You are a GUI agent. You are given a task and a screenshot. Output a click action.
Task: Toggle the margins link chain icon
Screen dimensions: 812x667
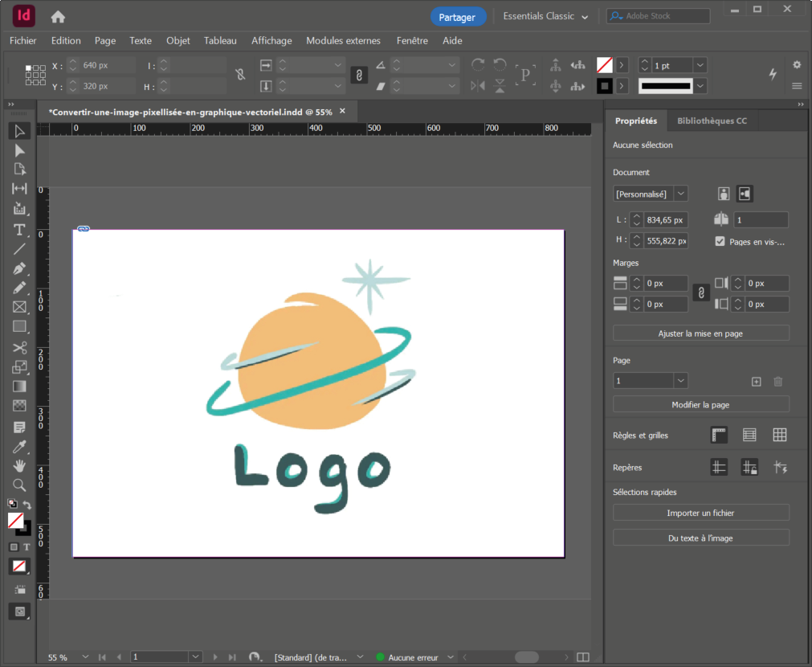[700, 293]
